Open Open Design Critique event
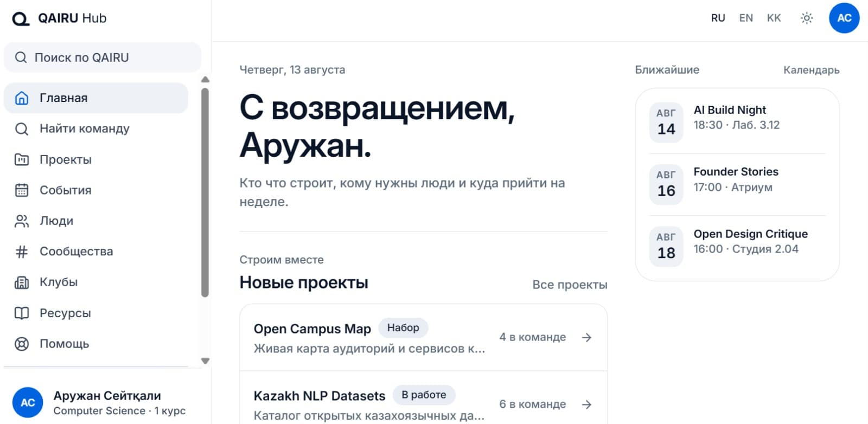This screenshot has width=868, height=424. (x=737, y=247)
